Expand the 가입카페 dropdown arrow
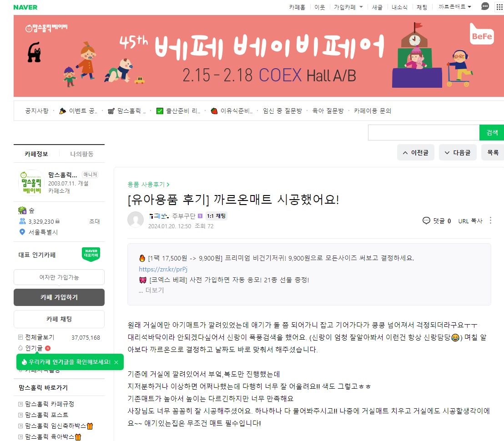Image resolution: width=504 pixels, height=441 pixels. 361,7
